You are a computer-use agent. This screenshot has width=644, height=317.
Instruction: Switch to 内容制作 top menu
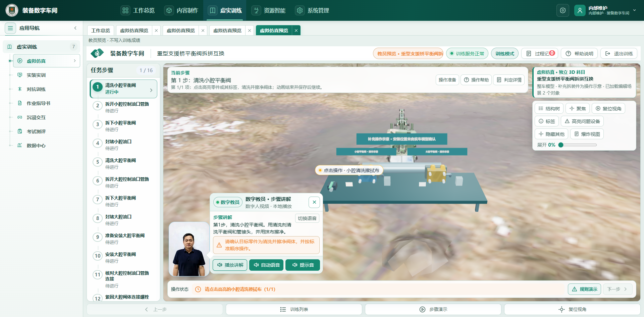[x=181, y=10]
